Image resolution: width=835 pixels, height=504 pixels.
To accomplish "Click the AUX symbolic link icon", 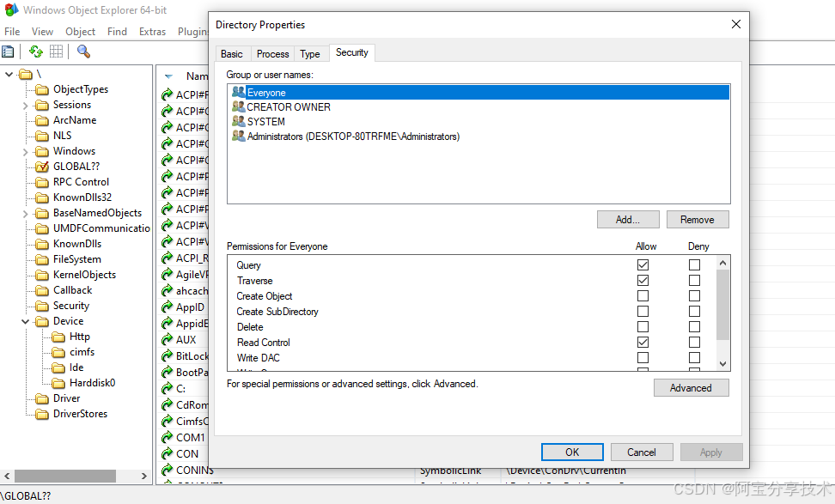I will pos(168,339).
